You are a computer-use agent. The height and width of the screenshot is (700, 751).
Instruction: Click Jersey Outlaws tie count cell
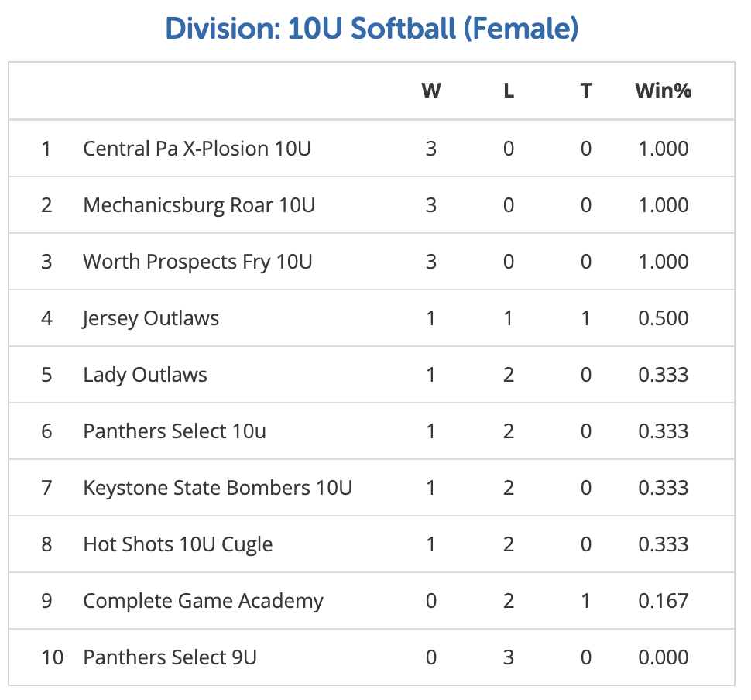click(586, 318)
